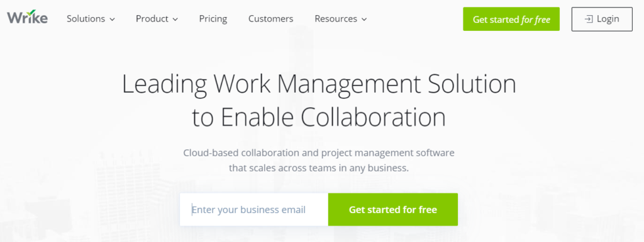Open the Product menu label
The height and width of the screenshot is (242, 644).
point(152,18)
